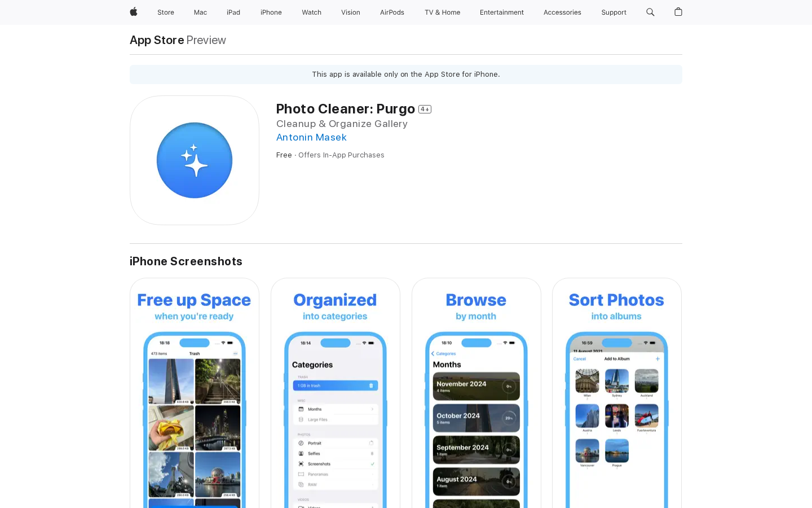The height and width of the screenshot is (508, 812).
Task: Open the Store menu item
Action: [166, 12]
